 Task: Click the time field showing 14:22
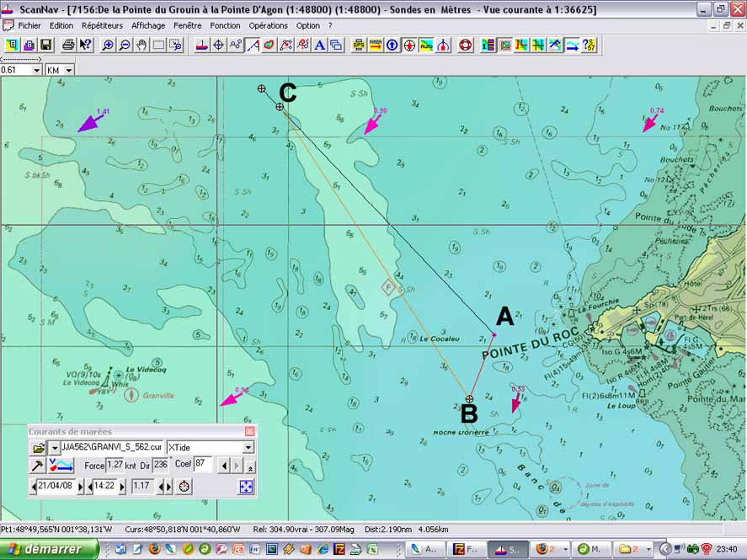pos(105,486)
